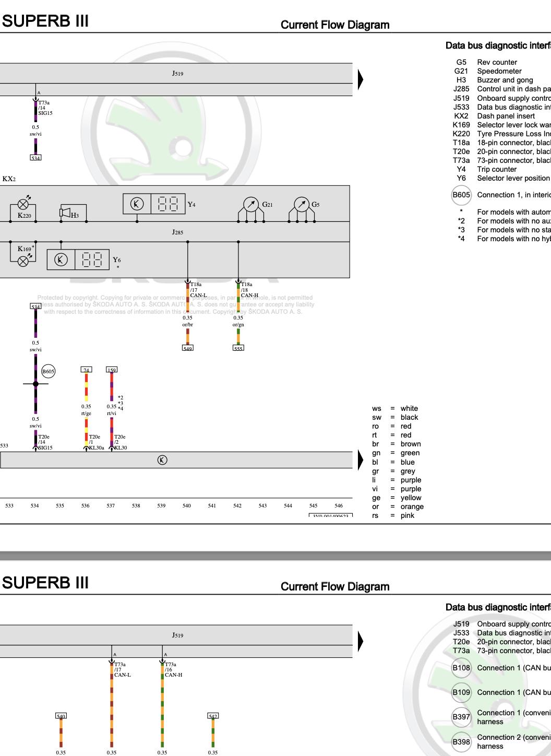Select the B397 legend connection circle
Image resolution: width=551 pixels, height=756 pixels.
461,717
